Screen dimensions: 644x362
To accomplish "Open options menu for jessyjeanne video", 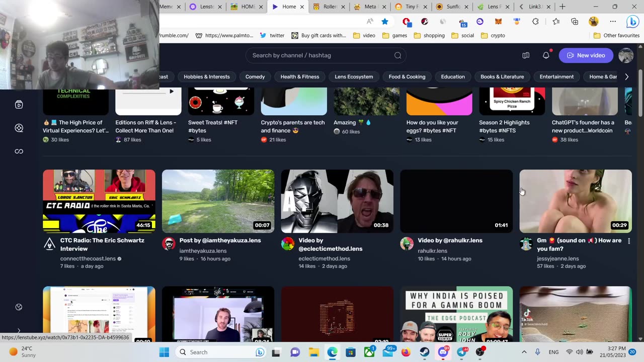I will (629, 241).
